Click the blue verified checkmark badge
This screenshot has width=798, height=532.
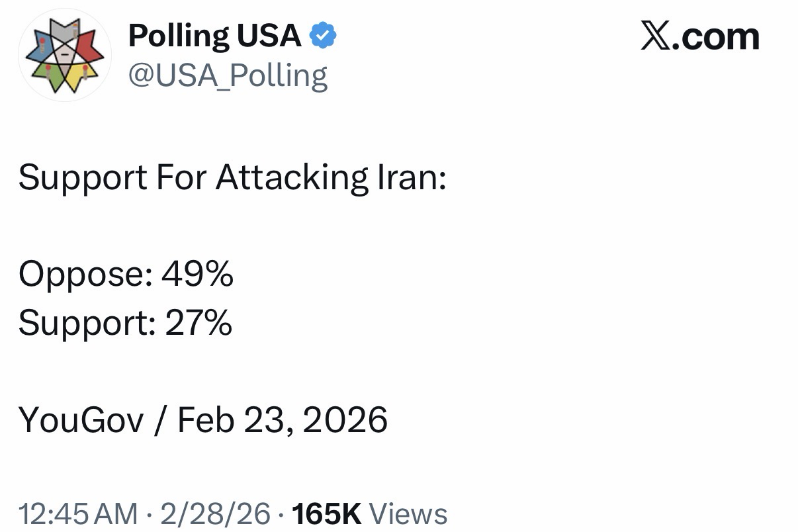point(324,36)
